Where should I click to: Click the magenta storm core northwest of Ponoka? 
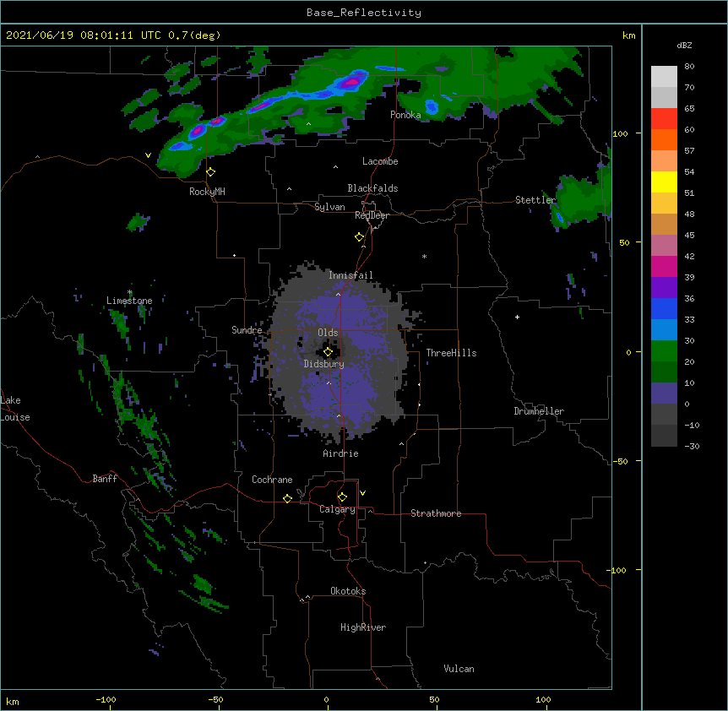click(352, 82)
